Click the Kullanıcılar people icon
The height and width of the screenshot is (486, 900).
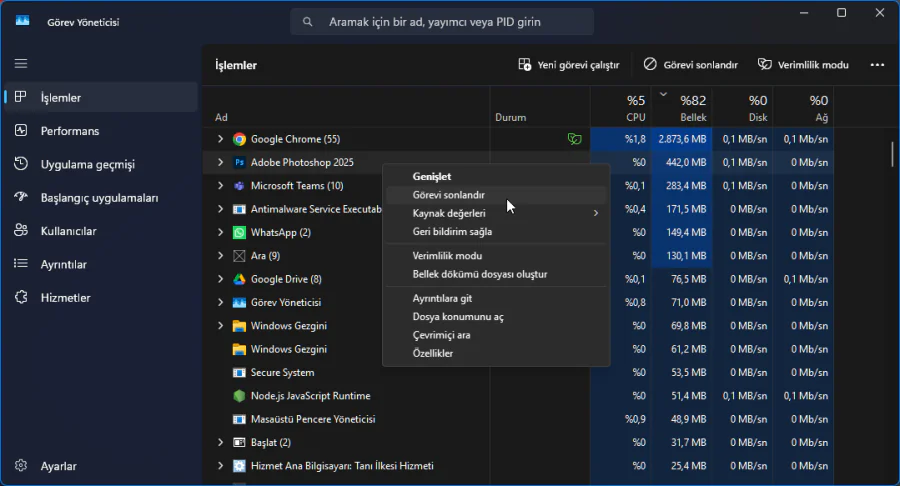[x=21, y=230]
